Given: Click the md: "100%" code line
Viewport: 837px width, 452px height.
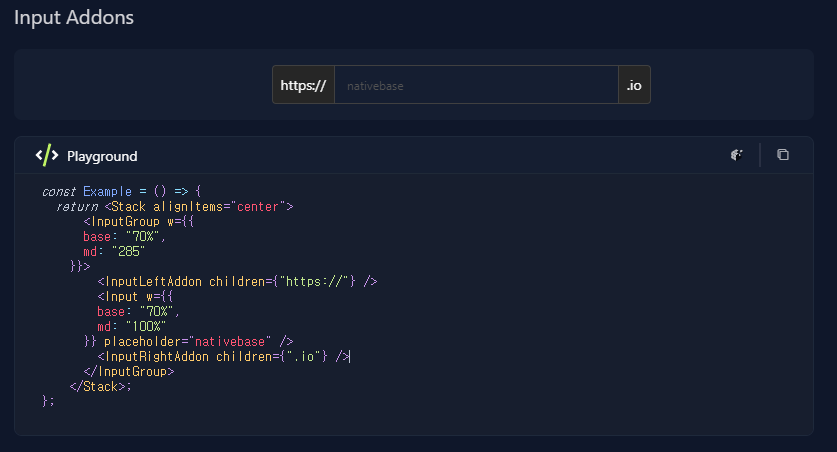Looking at the screenshot, I should pos(131,326).
